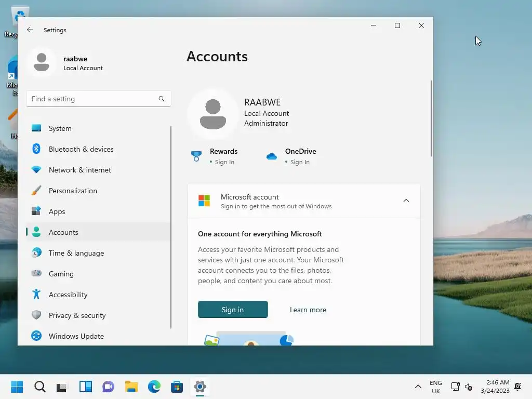Image resolution: width=532 pixels, height=399 pixels.
Task: Click the Privacy & security shield icon
Action: [36, 315]
